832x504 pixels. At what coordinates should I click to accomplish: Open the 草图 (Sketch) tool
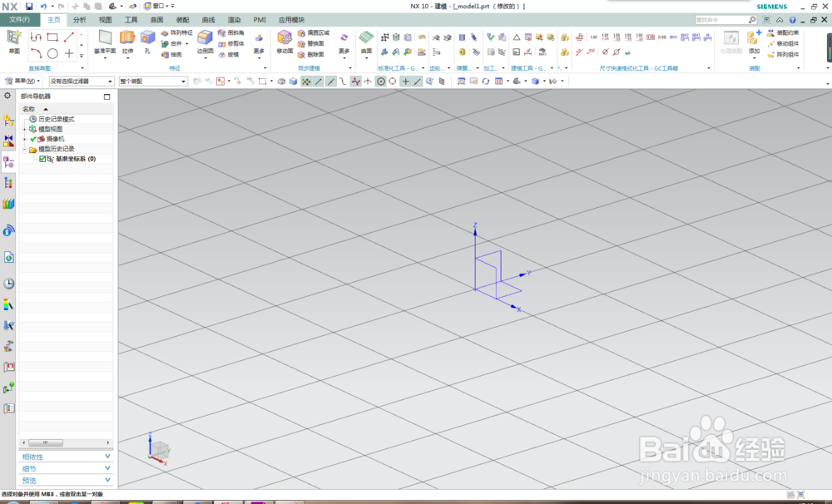(x=14, y=42)
